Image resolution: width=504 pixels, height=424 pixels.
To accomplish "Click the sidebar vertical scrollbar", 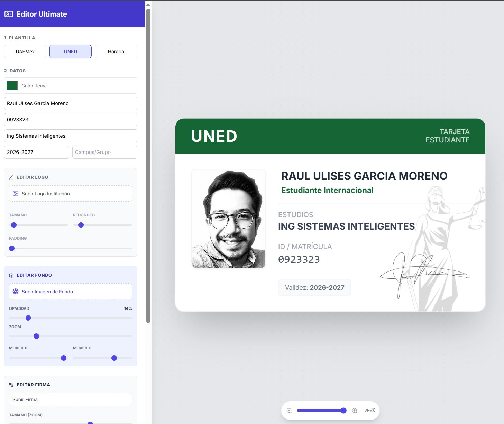I will tap(148, 166).
